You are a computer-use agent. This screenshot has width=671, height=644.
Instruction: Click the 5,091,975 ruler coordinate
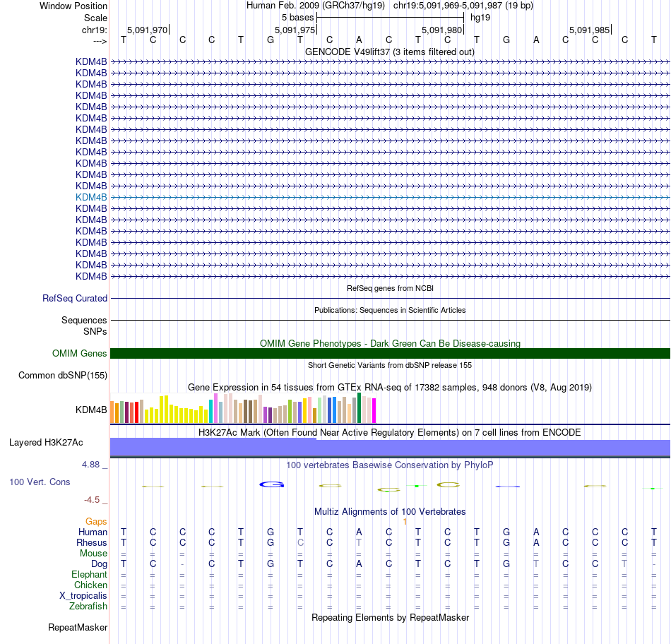[x=295, y=30]
